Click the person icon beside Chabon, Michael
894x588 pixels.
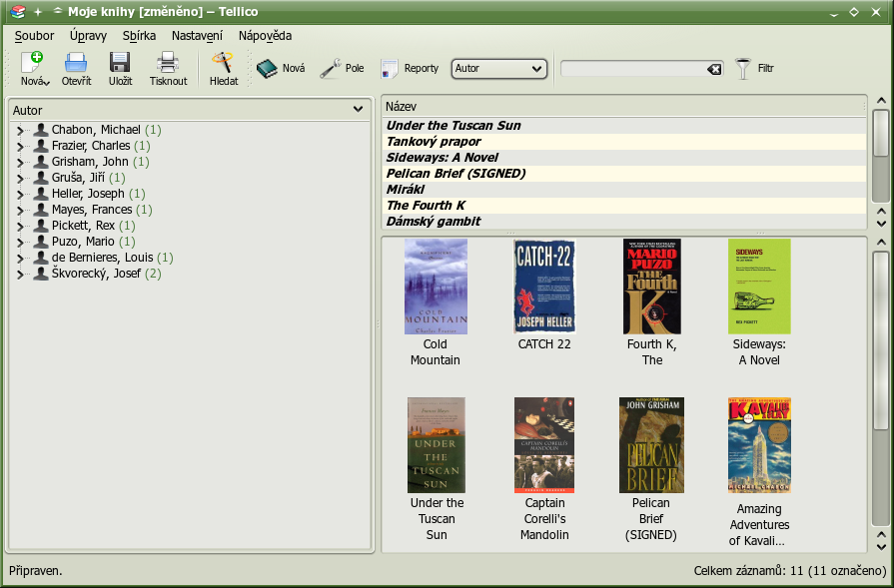point(41,130)
